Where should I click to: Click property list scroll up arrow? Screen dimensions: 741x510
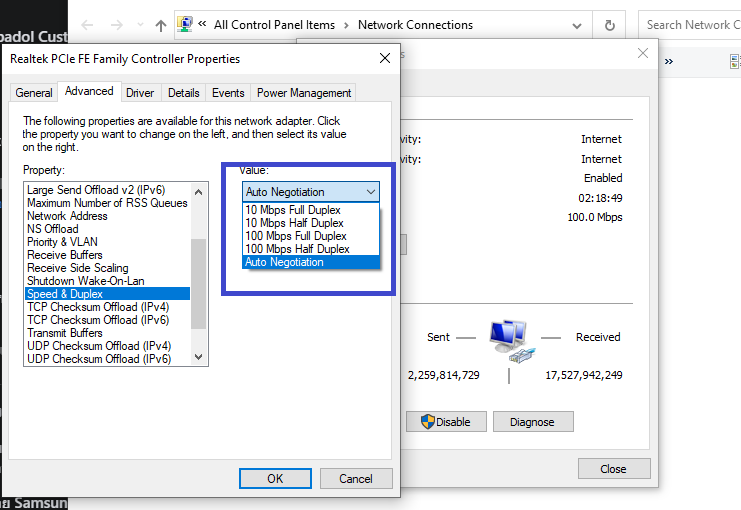(x=198, y=191)
